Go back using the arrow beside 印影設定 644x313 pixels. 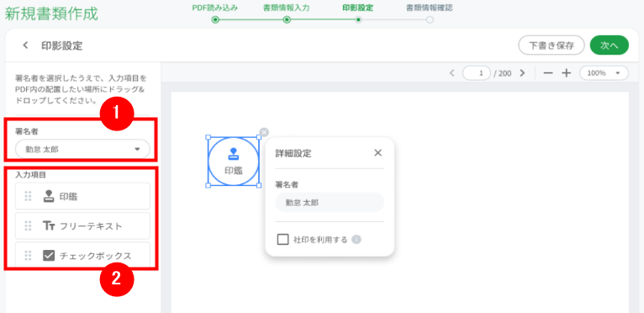click(x=25, y=45)
